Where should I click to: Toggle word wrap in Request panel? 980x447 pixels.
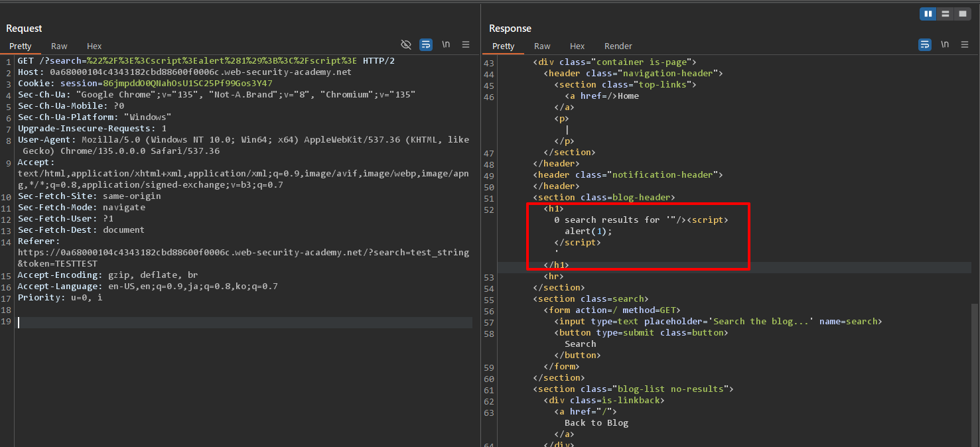(x=426, y=44)
